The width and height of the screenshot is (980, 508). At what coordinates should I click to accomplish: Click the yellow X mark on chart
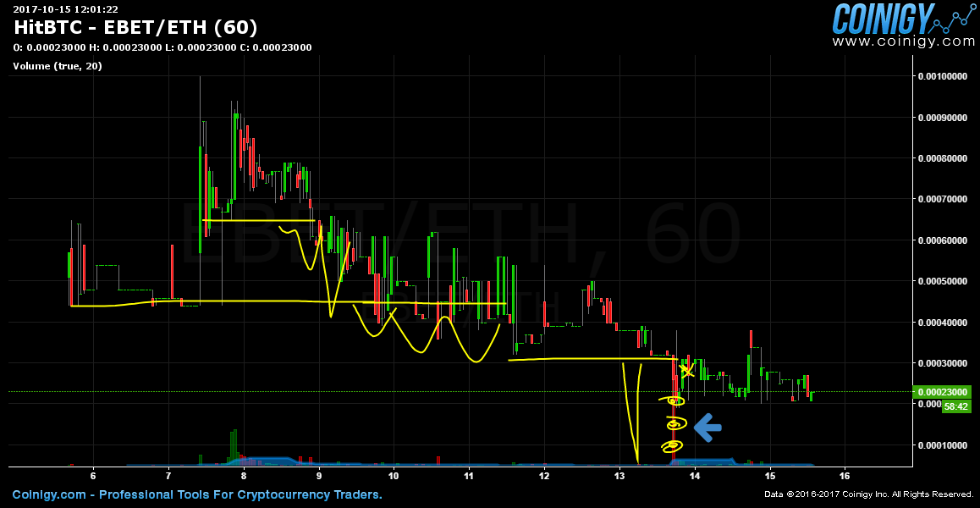point(687,370)
